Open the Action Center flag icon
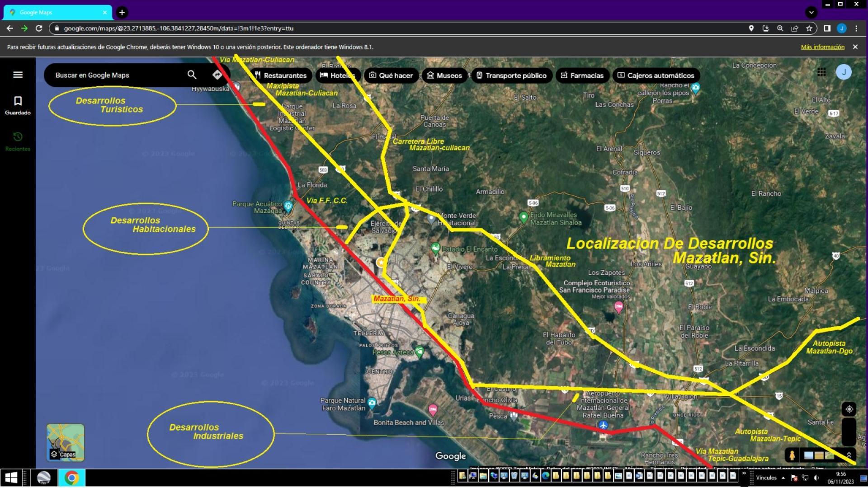 tap(794, 478)
